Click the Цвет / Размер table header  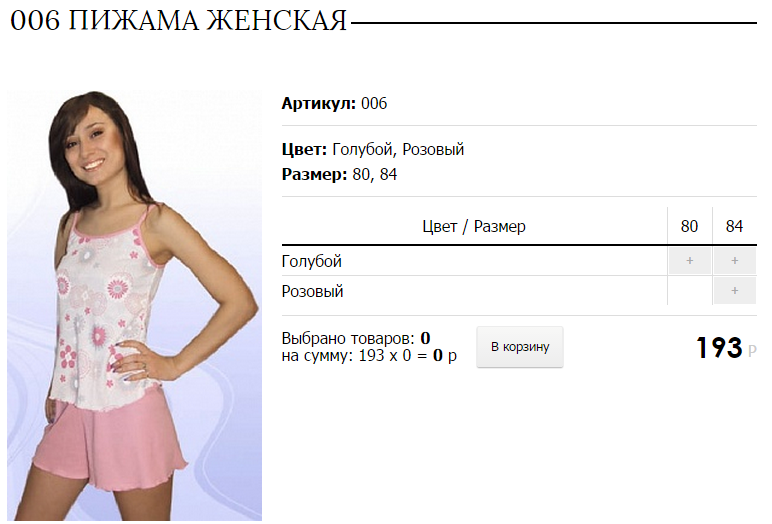474,226
